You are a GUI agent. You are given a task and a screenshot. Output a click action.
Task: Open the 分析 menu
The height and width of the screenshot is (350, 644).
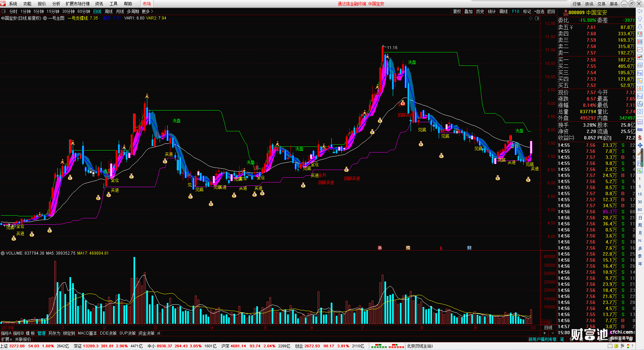pyautogui.click(x=56, y=4)
